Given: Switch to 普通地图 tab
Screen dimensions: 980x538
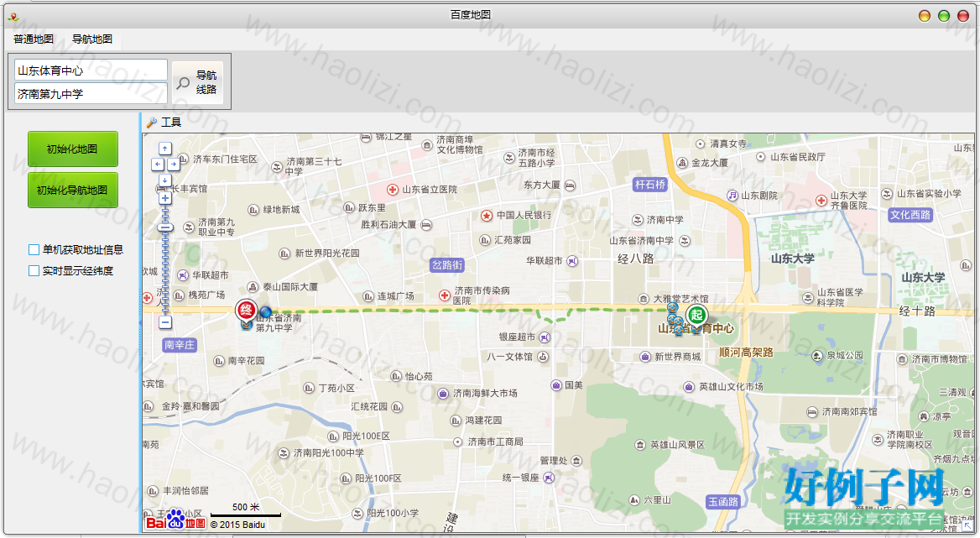Looking at the screenshot, I should point(34,39).
